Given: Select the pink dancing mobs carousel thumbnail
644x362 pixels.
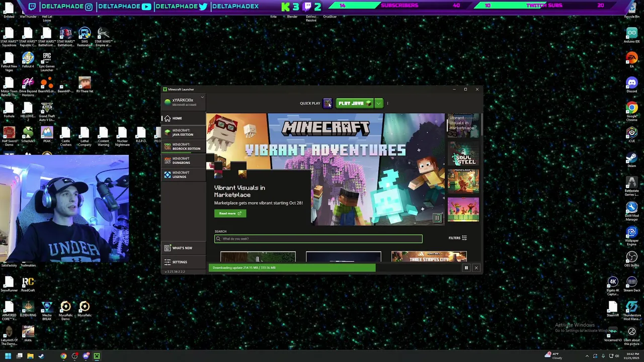Looking at the screenshot, I should pyautogui.click(x=463, y=210).
